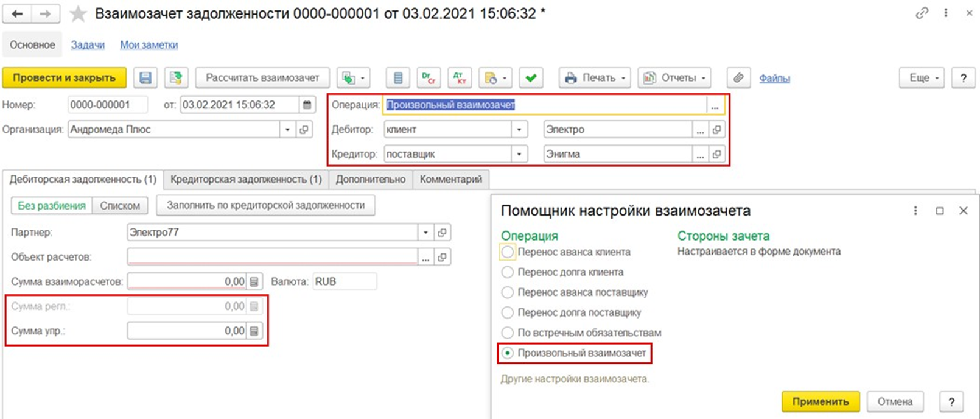The height and width of the screenshot is (419, 980).
Task: Open the Dt/Kt accounting entries icon
Action: click(x=460, y=78)
